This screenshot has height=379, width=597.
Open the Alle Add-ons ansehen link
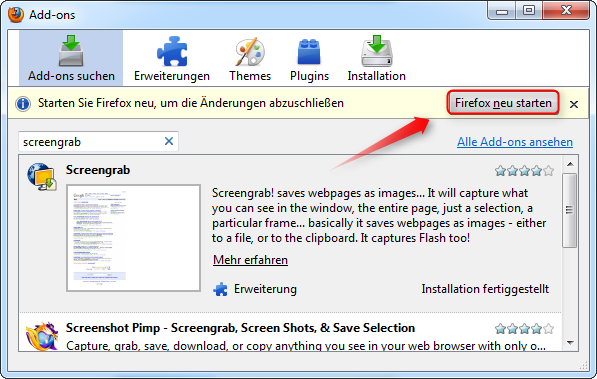[x=515, y=142]
